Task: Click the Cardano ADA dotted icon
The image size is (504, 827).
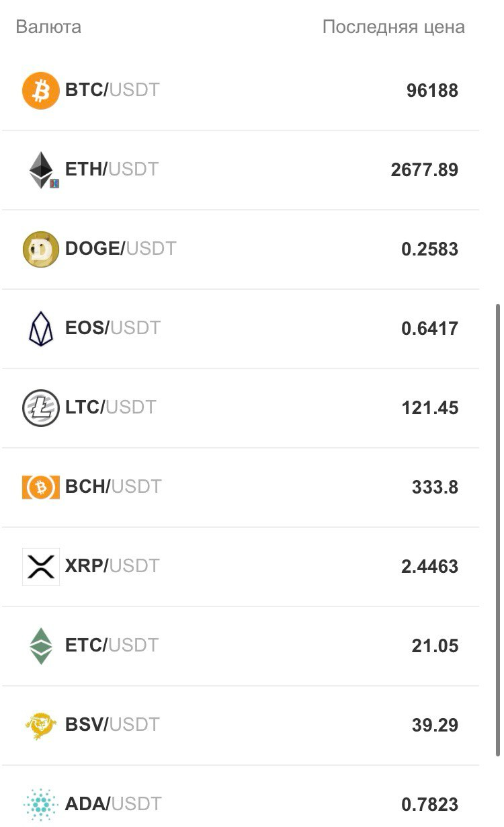Action: tap(41, 805)
